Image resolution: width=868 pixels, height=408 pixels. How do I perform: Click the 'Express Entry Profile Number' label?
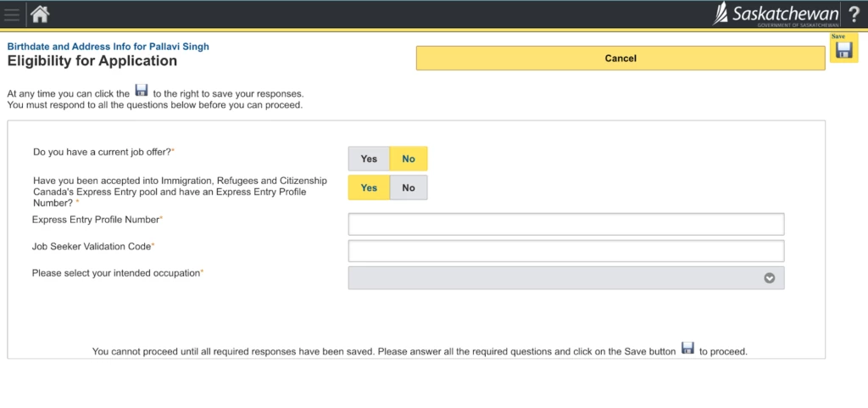click(97, 219)
